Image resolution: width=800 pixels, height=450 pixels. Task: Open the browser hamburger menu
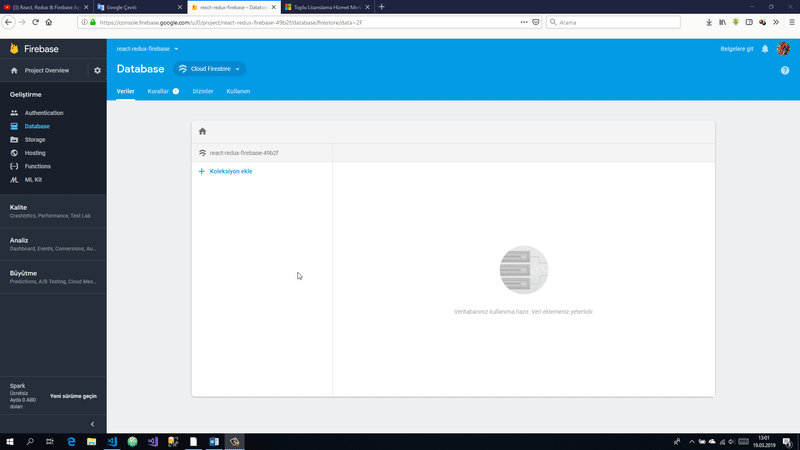[x=792, y=22]
